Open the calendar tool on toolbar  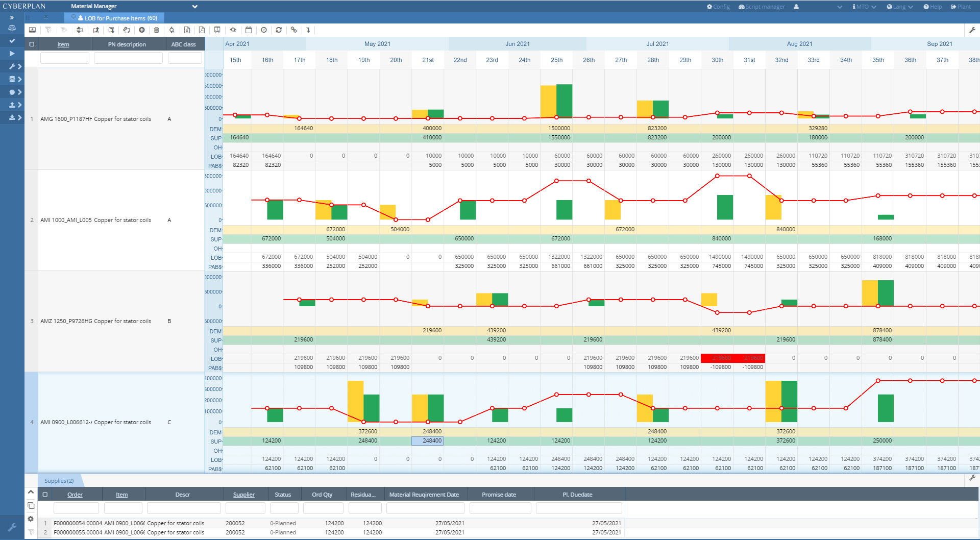(249, 30)
